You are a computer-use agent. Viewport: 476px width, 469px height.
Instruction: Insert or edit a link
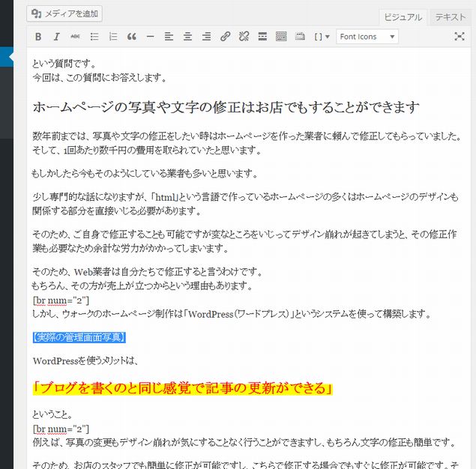pos(225,37)
